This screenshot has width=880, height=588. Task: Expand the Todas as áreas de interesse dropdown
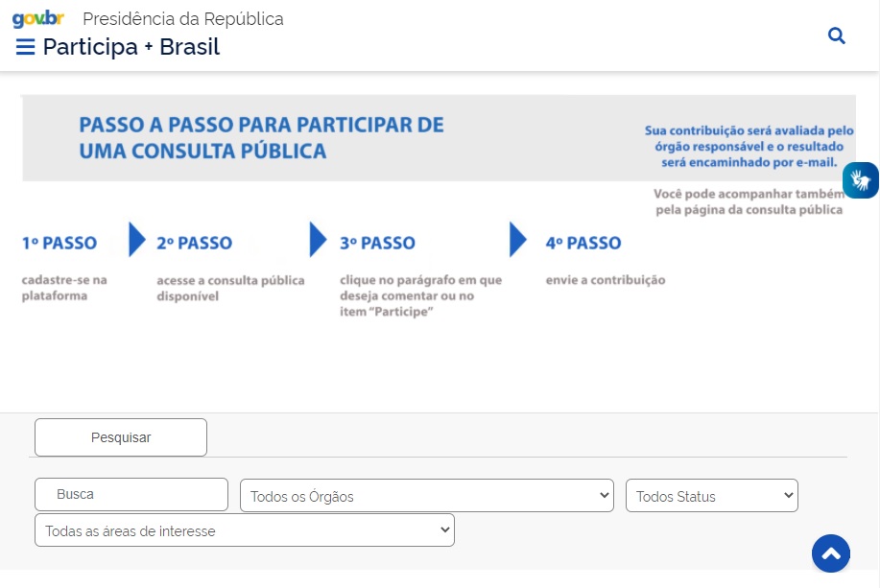[x=244, y=529]
